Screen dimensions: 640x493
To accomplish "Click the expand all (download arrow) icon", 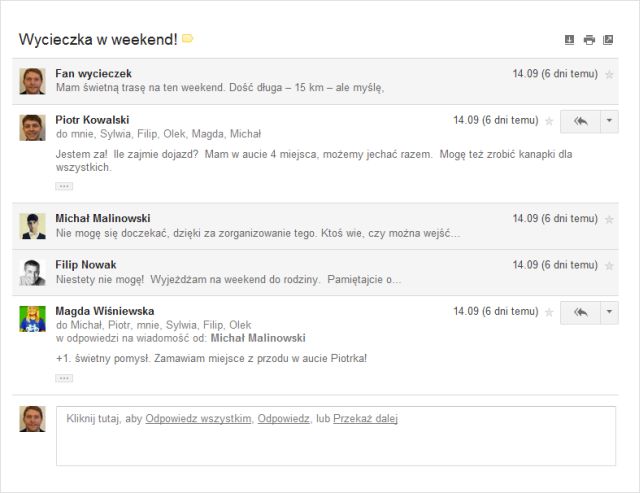I will click(570, 40).
